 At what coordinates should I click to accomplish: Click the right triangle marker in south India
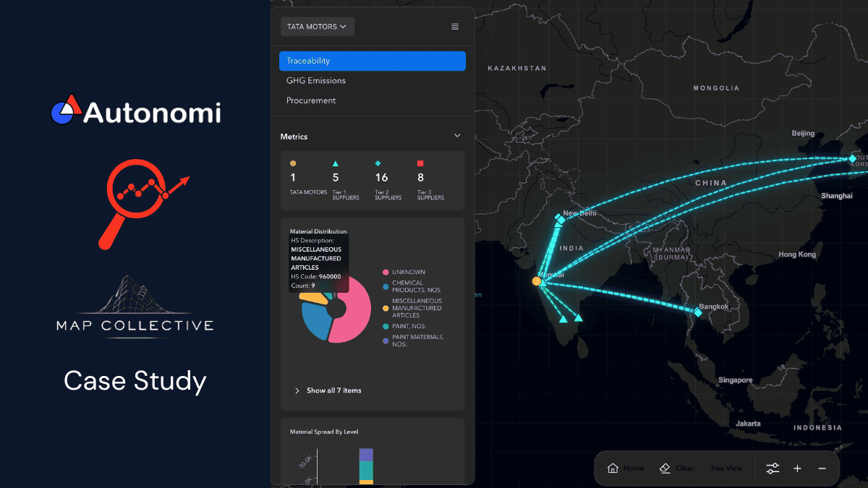[x=578, y=317]
